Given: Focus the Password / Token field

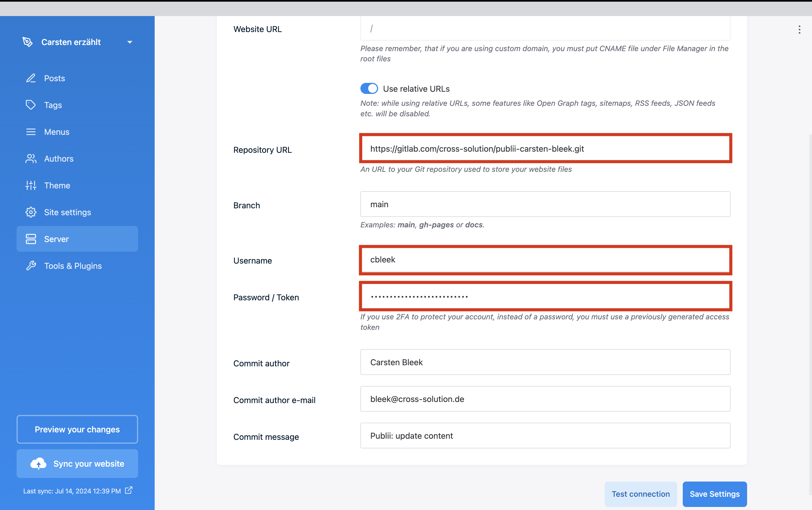Looking at the screenshot, I should [x=545, y=296].
